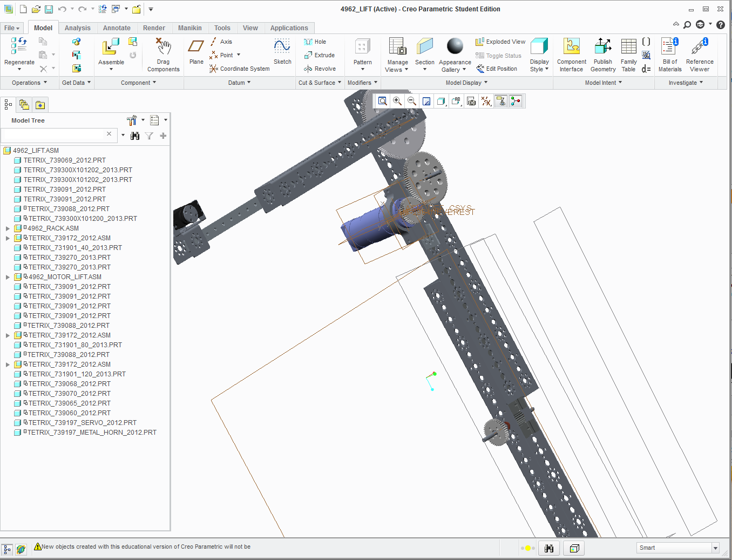Switch to the Render tab
Image resolution: width=732 pixels, height=560 pixels.
pyautogui.click(x=154, y=28)
